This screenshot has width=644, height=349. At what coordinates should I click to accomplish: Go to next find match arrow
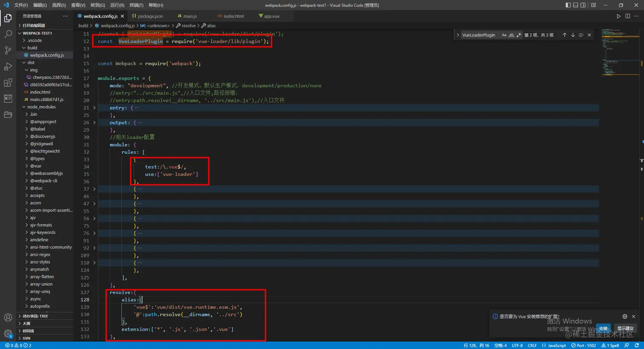coord(573,35)
